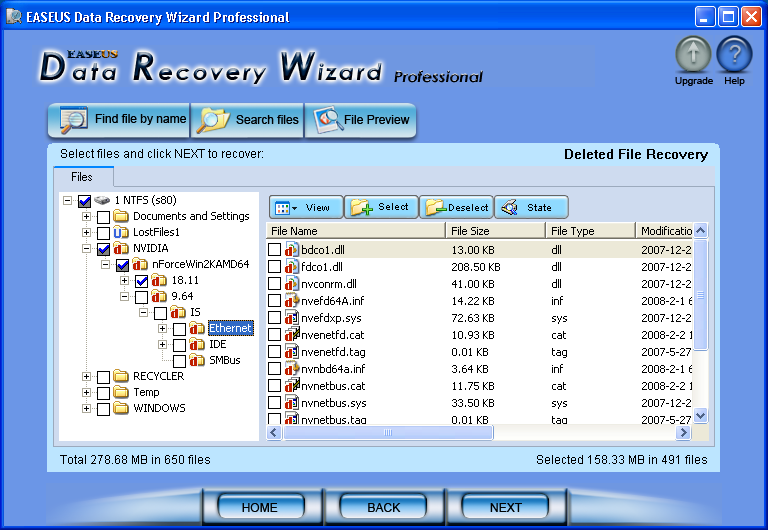Collapse the nForceWin2KAMD64 tree node
Screen dimensions: 768x530
click(105, 265)
